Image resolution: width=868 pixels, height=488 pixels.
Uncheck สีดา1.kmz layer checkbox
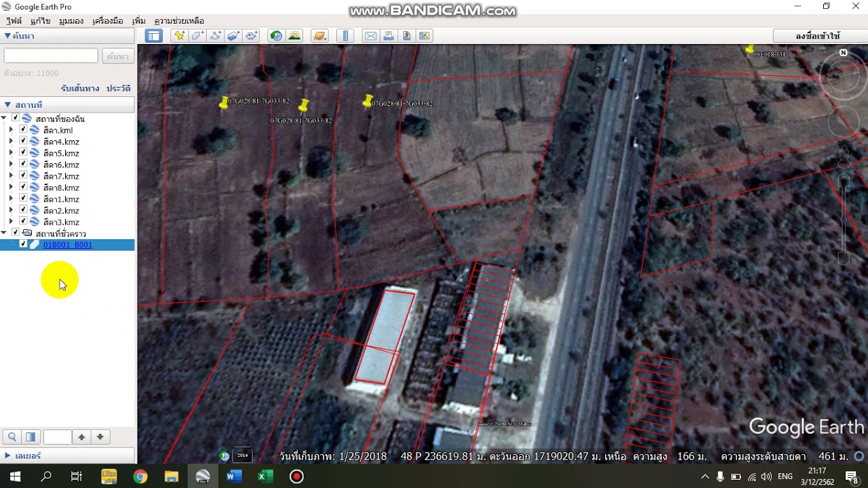[23, 199]
